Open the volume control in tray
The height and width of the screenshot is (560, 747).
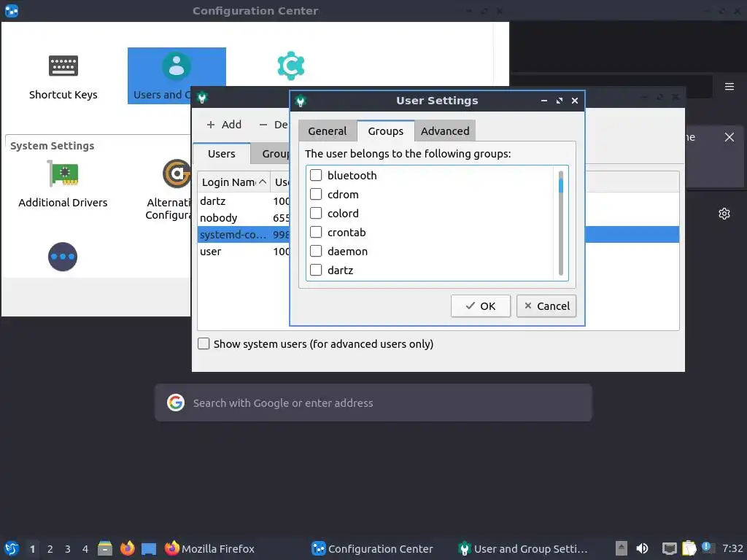point(642,548)
